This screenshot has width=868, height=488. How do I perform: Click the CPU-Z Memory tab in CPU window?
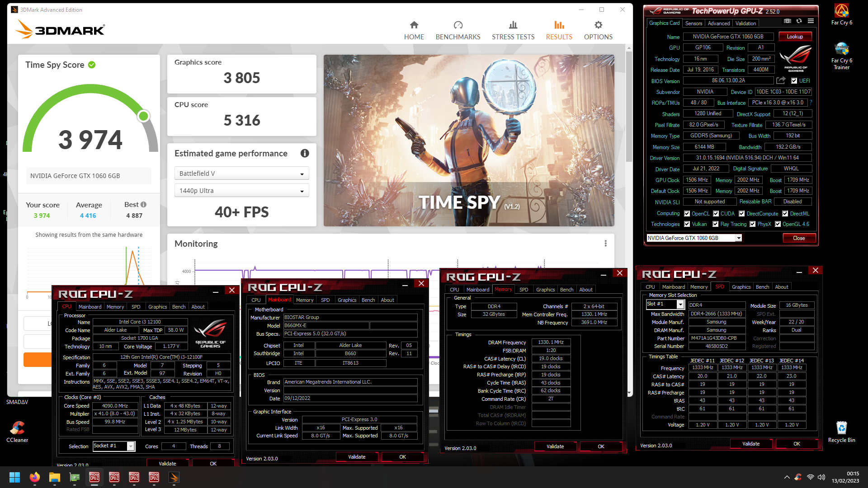(x=115, y=307)
